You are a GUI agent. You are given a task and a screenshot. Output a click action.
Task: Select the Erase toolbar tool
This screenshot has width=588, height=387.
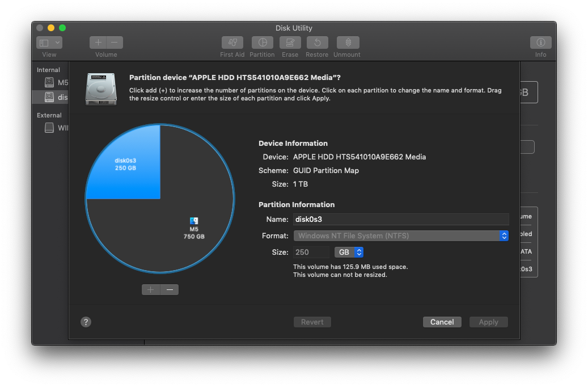tap(290, 43)
